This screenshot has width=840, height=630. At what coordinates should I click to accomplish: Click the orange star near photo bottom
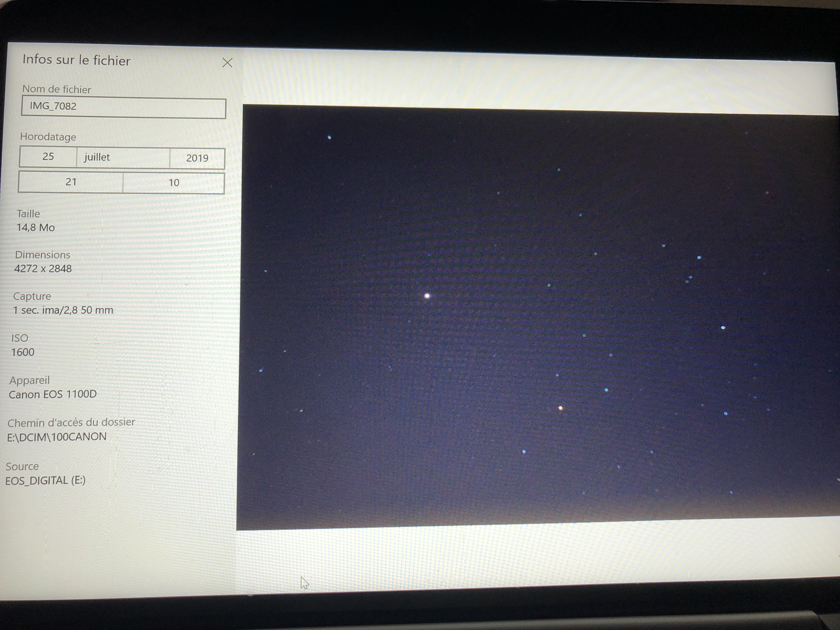pos(560,409)
